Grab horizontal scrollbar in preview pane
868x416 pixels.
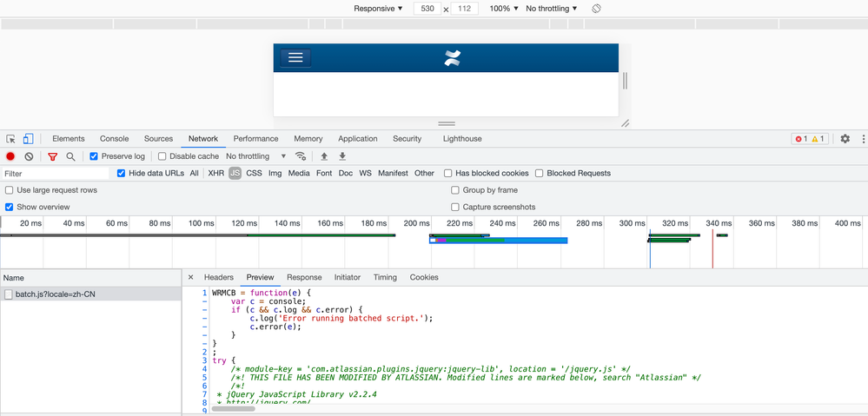[x=233, y=409]
